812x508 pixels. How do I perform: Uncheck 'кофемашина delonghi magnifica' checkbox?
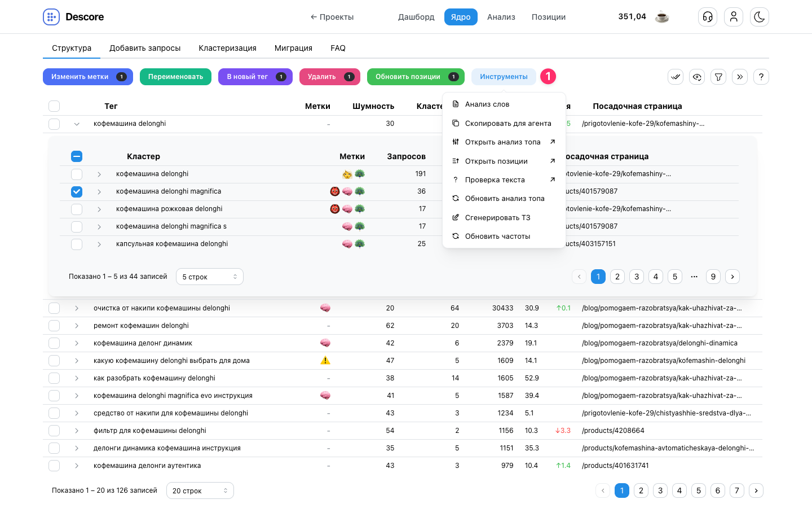pos(77,192)
